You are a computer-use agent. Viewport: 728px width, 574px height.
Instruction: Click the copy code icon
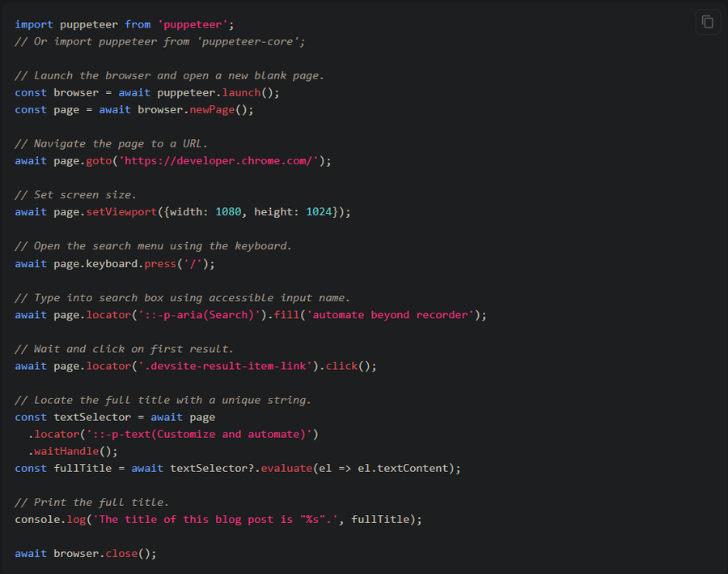click(x=708, y=22)
